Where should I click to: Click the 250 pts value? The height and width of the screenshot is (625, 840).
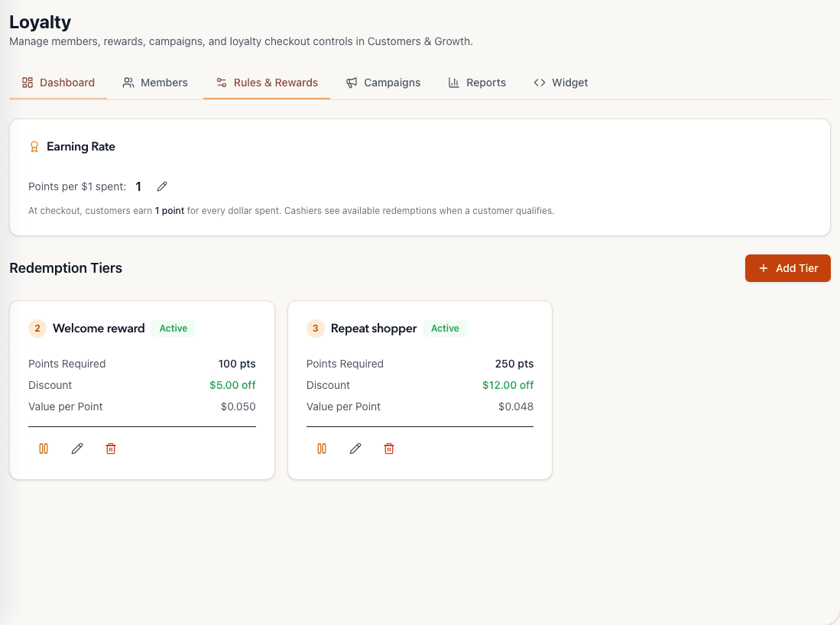point(514,364)
